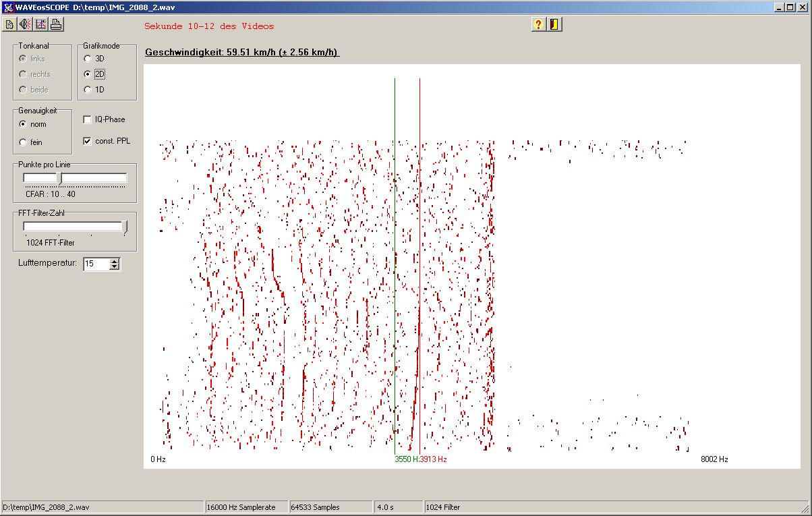
Task: Select the 3D Grafikmode option
Action: (94, 59)
